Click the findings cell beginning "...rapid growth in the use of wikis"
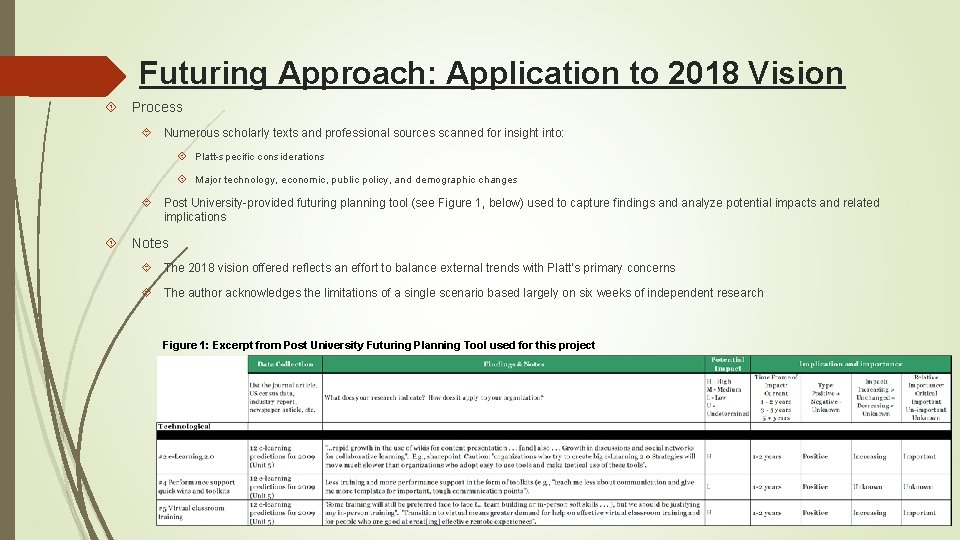Image resolution: width=960 pixels, height=540 pixels. 513,457
